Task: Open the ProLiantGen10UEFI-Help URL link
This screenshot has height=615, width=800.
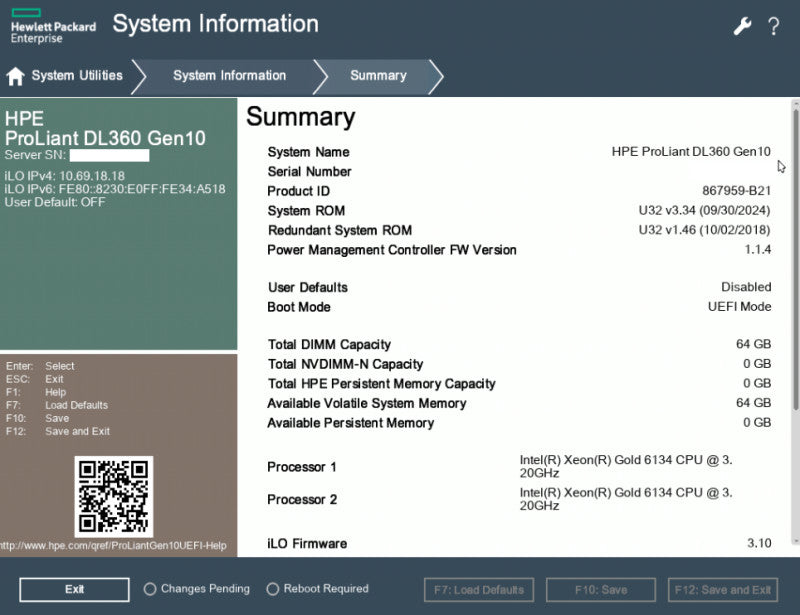Action: pos(113,546)
